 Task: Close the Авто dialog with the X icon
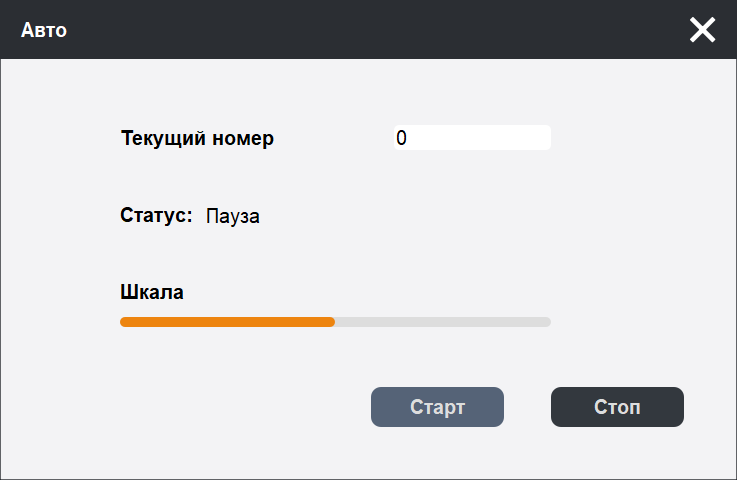pyautogui.click(x=702, y=30)
